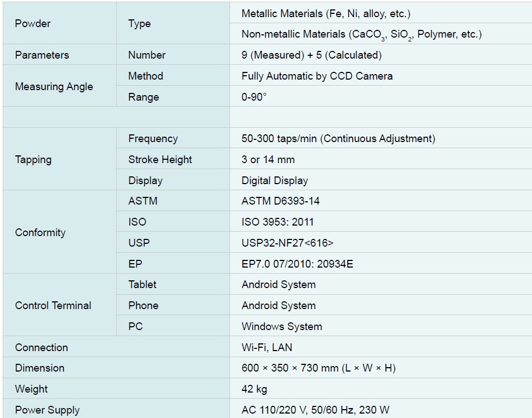This screenshot has height=418, width=532.
Task: Click the 0-90° range value
Action: click(x=254, y=97)
